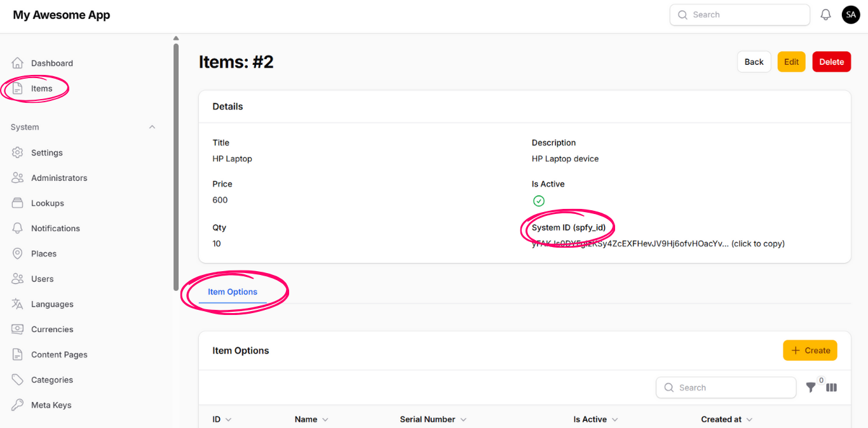Click the Item Options table search field

point(726,387)
